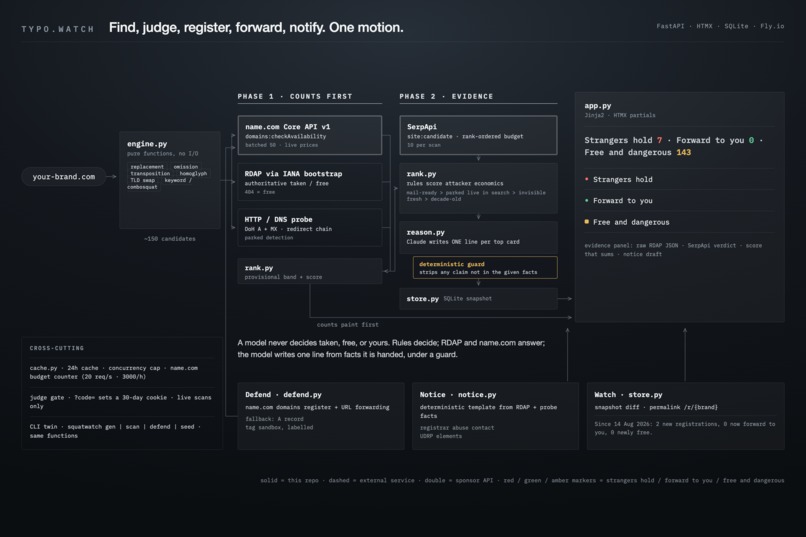Click the 'solid = this repo' legend line
Viewport: 806px width, 537px height.
[522, 480]
